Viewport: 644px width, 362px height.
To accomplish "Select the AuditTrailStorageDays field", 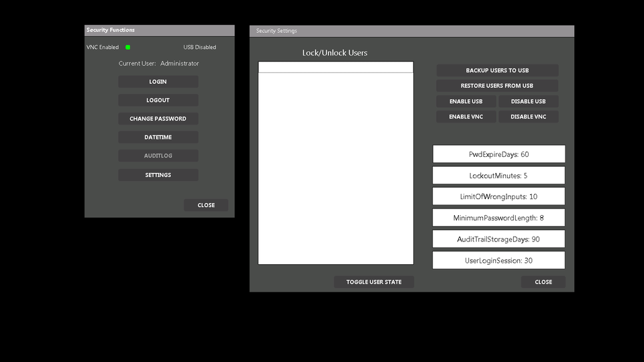I will coord(498,239).
